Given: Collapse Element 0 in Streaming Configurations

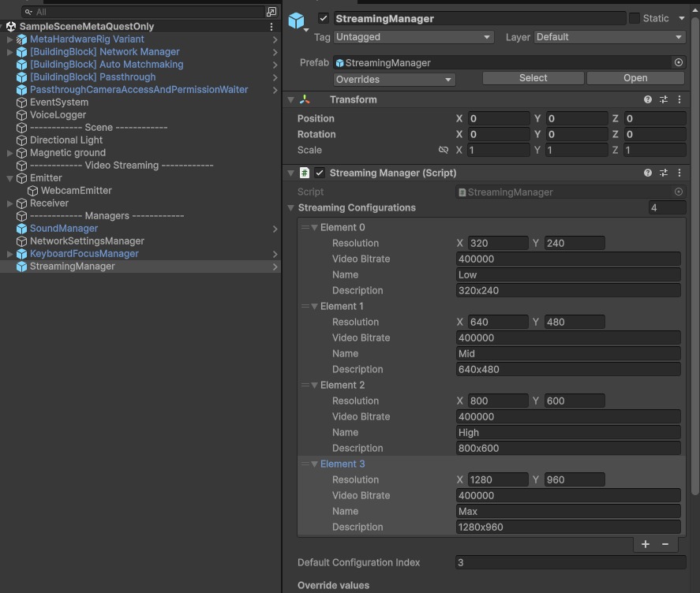Looking at the screenshot, I should pyautogui.click(x=314, y=227).
